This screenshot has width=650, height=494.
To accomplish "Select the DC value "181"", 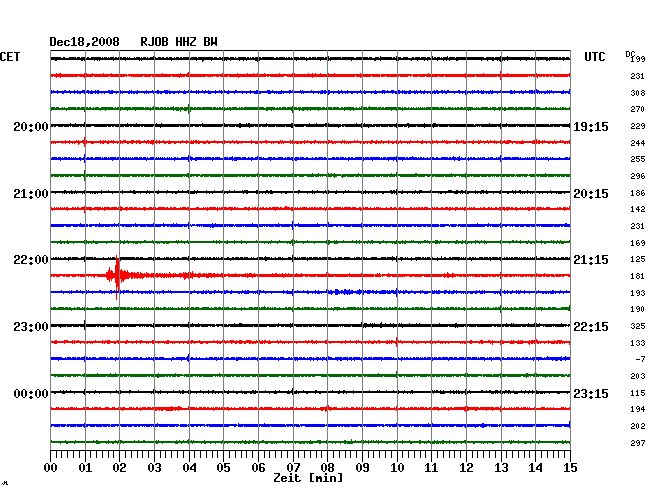I will (638, 276).
